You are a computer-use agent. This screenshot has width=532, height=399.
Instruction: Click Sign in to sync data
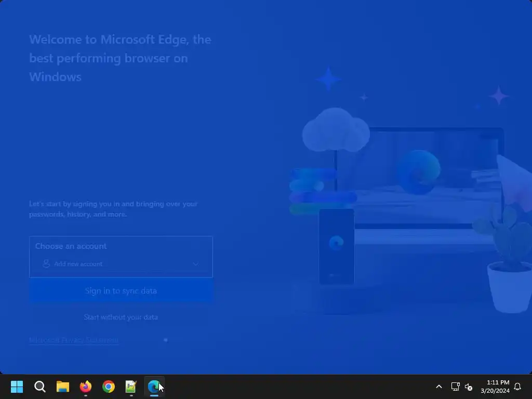coord(121,291)
